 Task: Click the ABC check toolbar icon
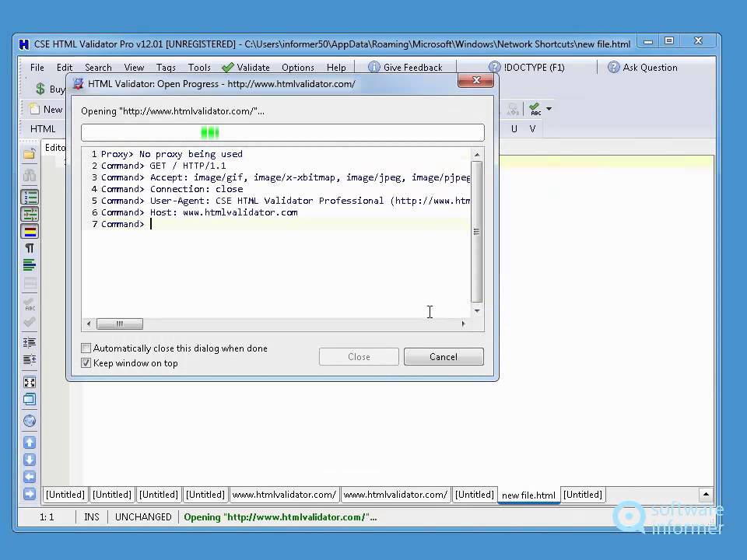coord(535,109)
